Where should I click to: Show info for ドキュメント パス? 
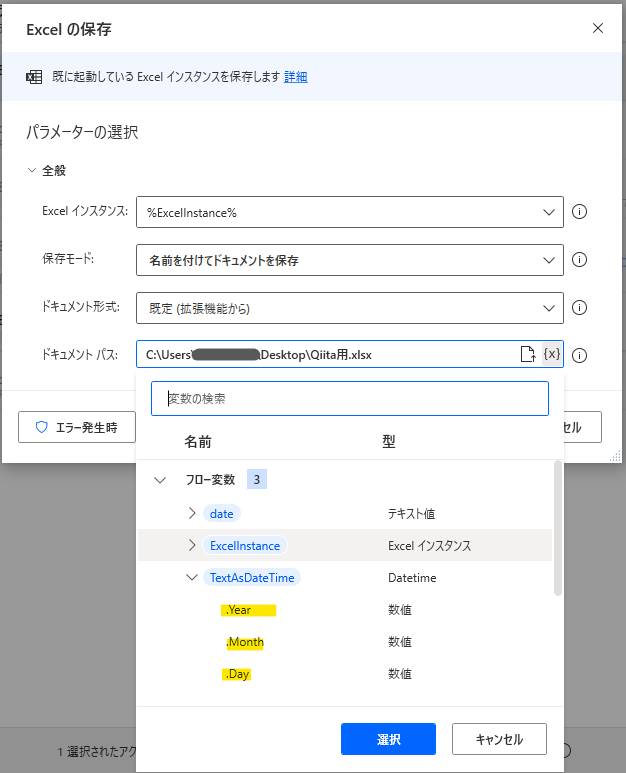[x=579, y=355]
